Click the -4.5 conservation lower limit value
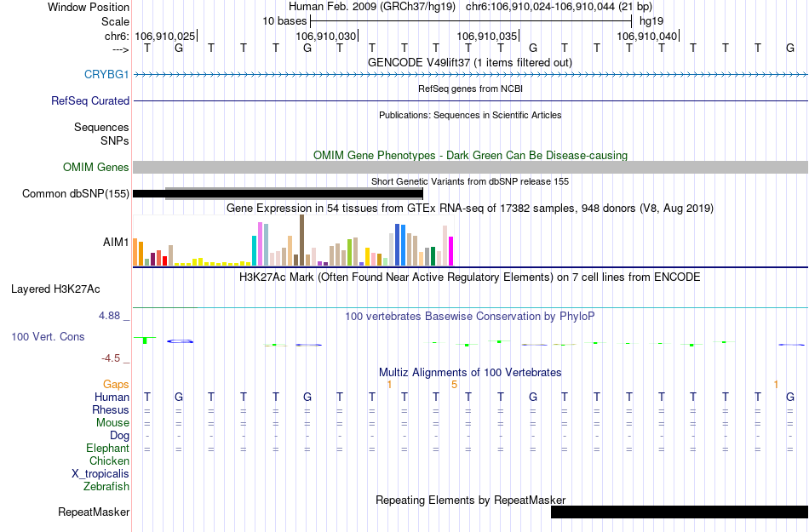This screenshot has height=532, width=809. click(x=111, y=358)
